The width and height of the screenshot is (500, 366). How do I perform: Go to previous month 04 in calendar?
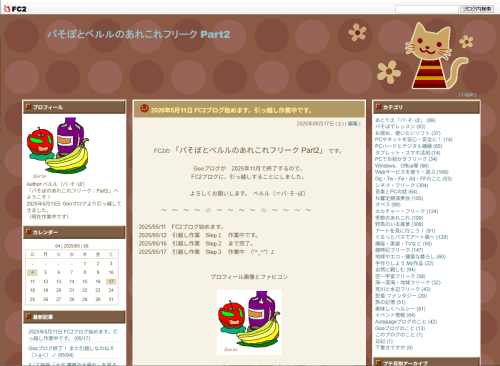point(58,246)
